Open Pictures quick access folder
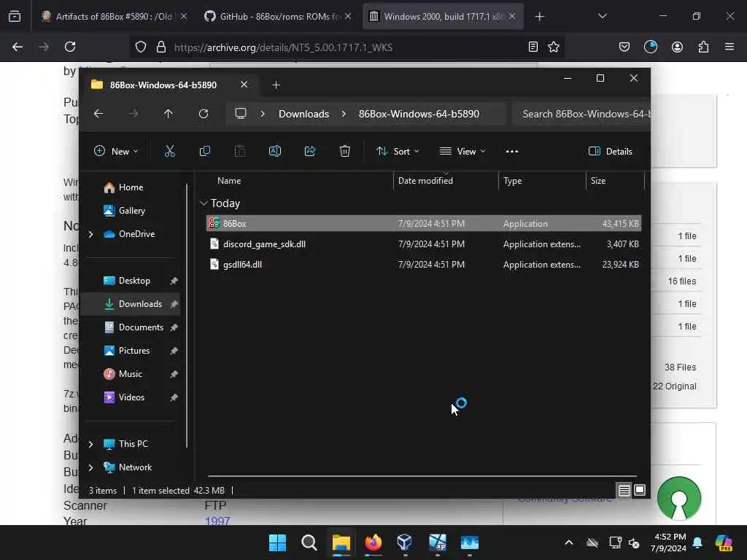This screenshot has height=560, width=747. (x=134, y=351)
